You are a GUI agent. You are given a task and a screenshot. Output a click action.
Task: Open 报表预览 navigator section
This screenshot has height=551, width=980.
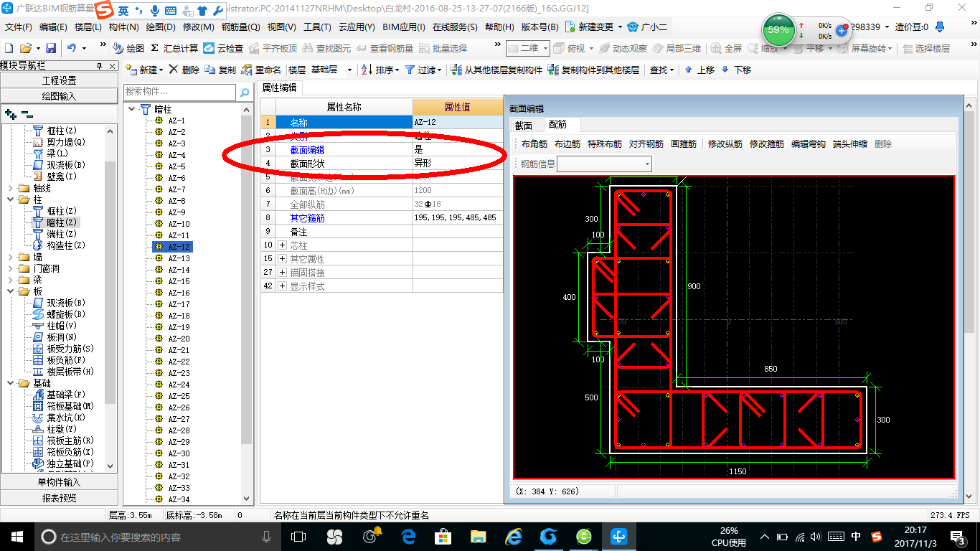pyautogui.click(x=59, y=498)
